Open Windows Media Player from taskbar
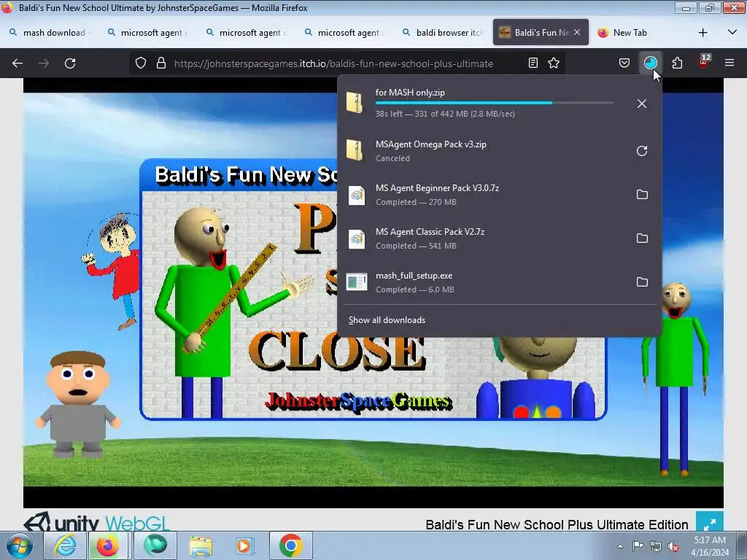Image resolution: width=747 pixels, height=560 pixels. click(245, 545)
